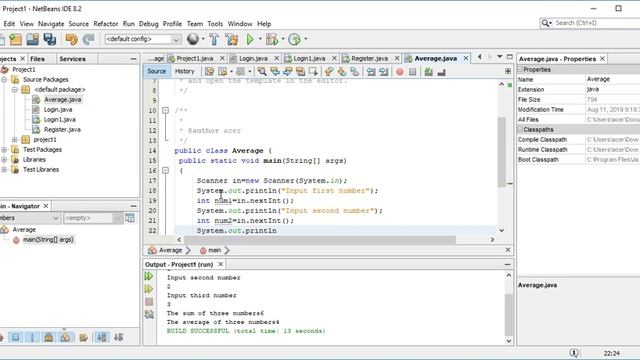
Task: Collapse the Source Packages tree node
Action: pyautogui.click(x=4, y=80)
